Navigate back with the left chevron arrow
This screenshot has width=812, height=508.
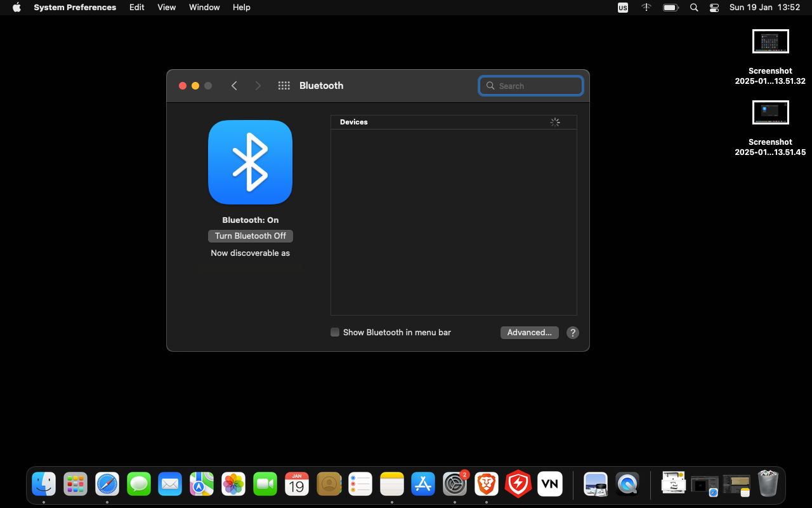[x=234, y=85]
